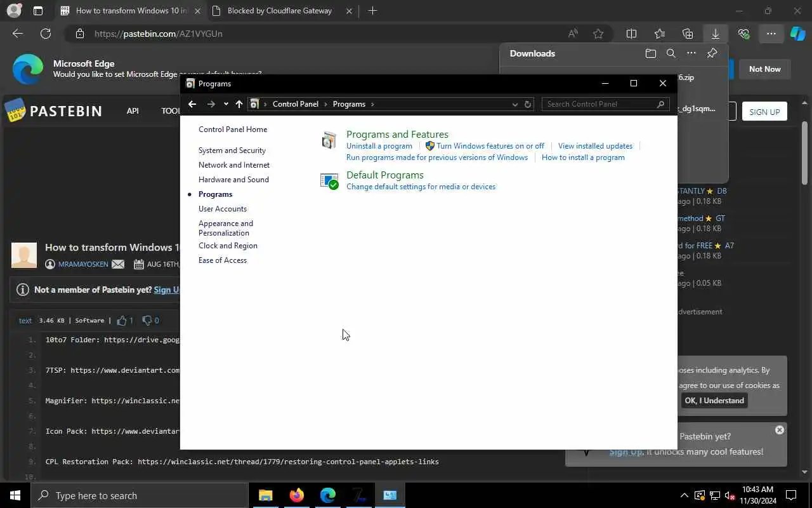Open Turn Windows features on or off
This screenshot has height=508, width=812.
point(490,146)
